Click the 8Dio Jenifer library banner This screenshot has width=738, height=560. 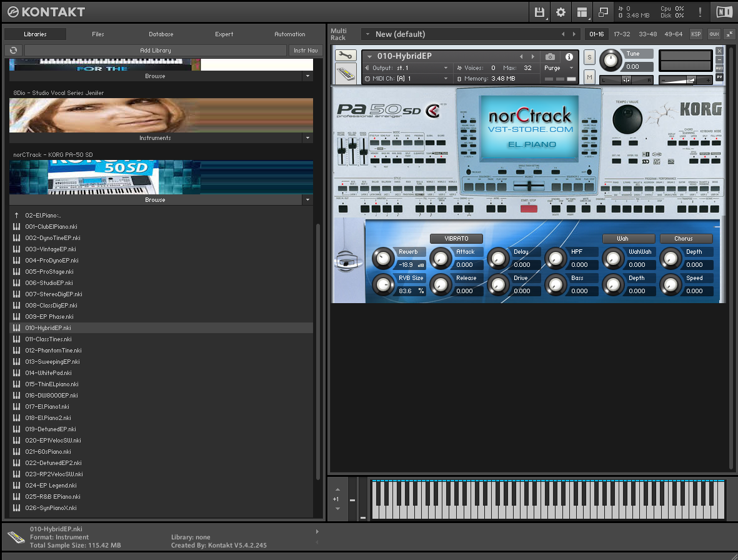coord(161,115)
